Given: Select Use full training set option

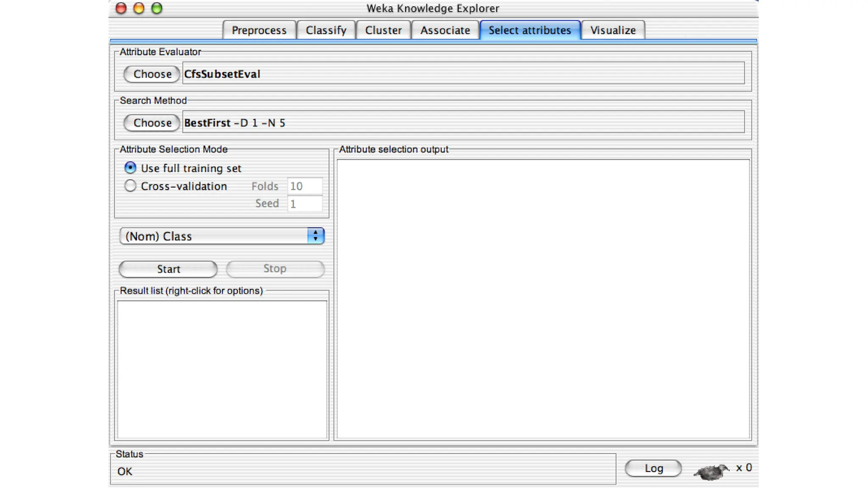Looking at the screenshot, I should [x=131, y=168].
